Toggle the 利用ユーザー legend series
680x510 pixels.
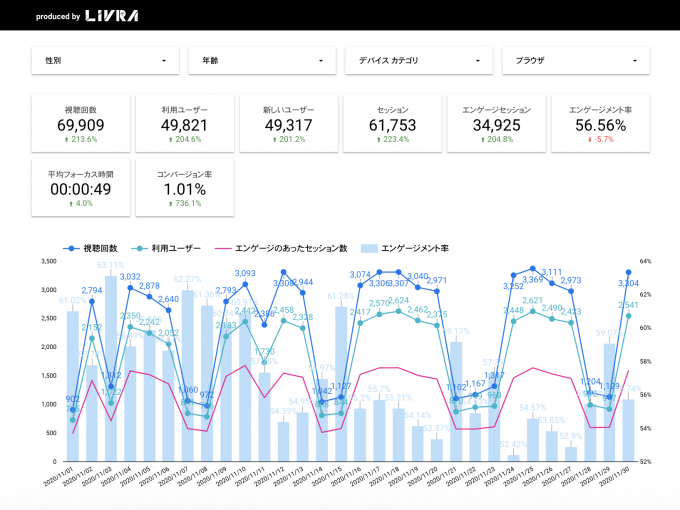pyautogui.click(x=166, y=248)
